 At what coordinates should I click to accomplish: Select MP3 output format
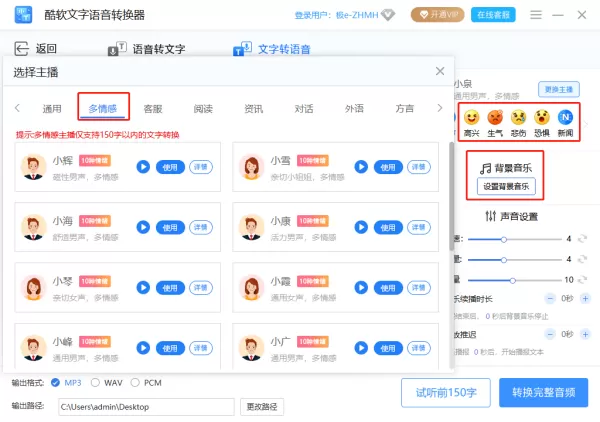(x=55, y=383)
